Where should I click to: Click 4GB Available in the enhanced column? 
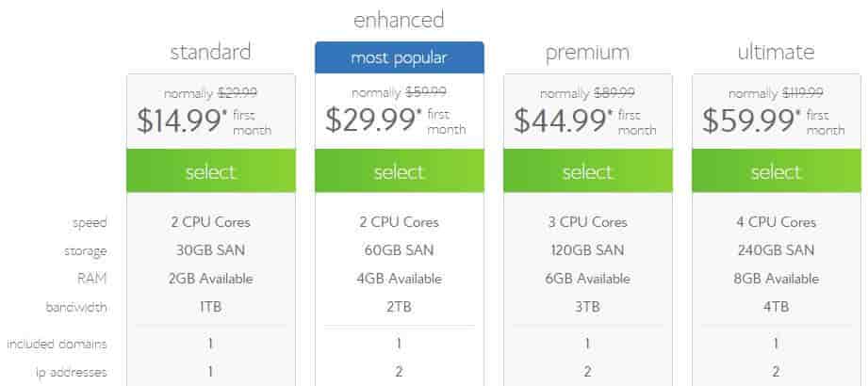pos(399,279)
